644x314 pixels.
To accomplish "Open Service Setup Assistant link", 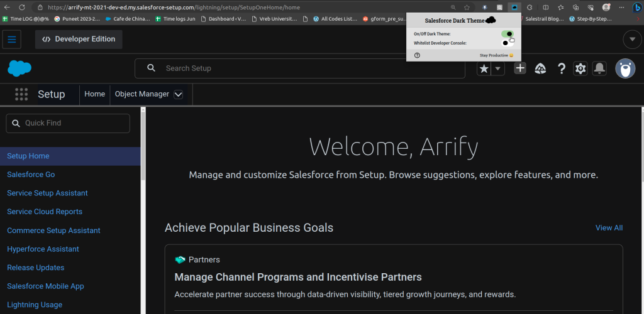I will [47, 193].
